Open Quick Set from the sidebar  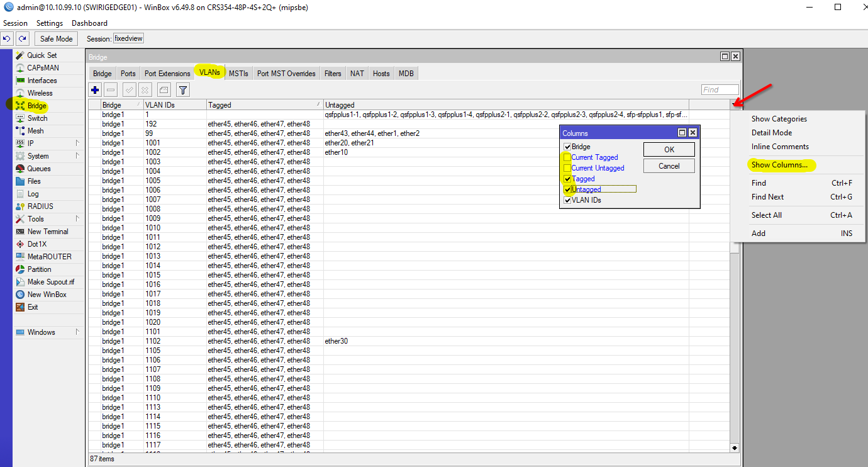[x=42, y=55]
